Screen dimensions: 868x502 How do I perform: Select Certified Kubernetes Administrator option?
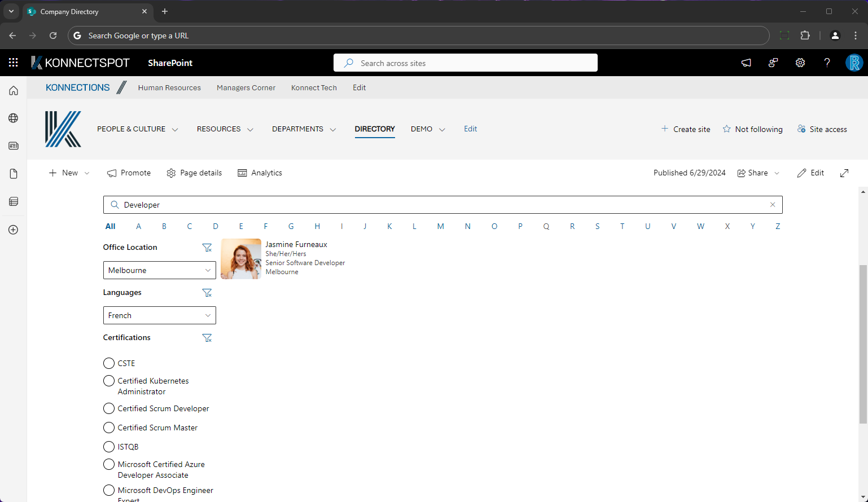(x=109, y=381)
